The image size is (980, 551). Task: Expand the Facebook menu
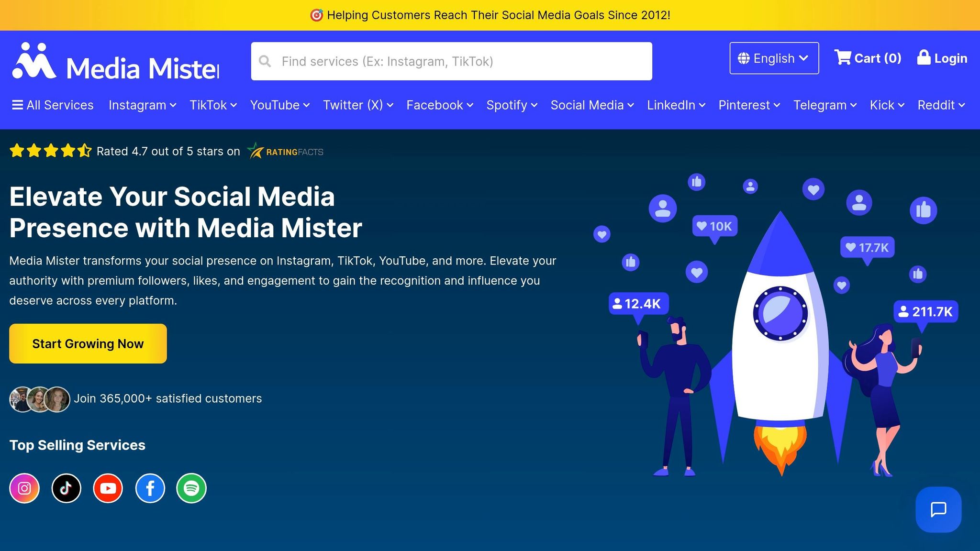click(440, 105)
